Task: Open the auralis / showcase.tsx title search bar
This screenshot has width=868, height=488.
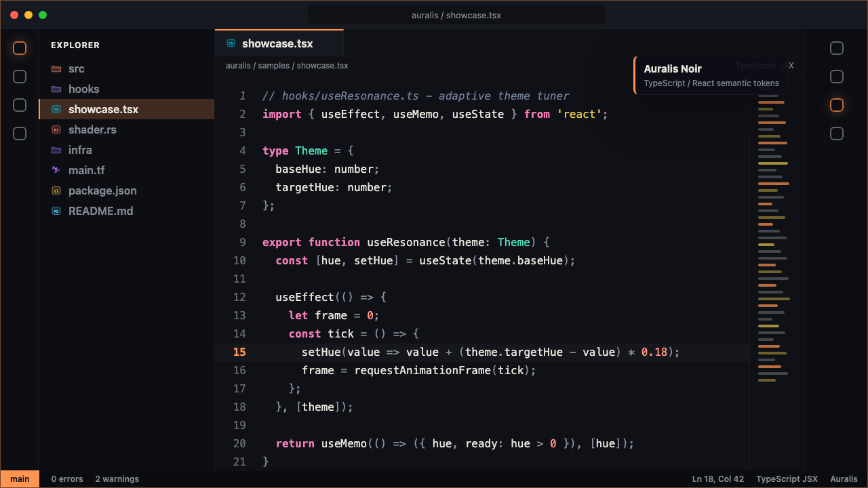Action: (x=456, y=15)
